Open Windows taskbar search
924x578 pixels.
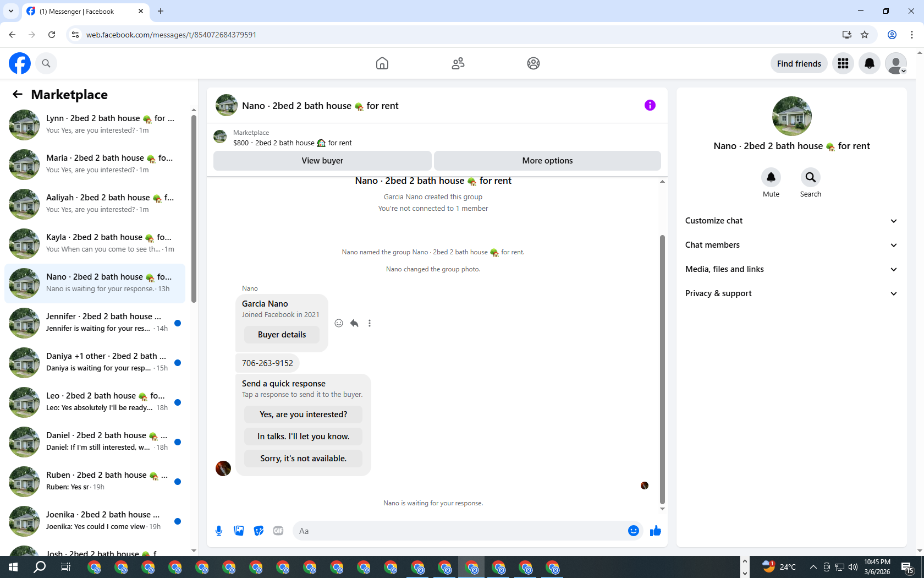[40, 567]
